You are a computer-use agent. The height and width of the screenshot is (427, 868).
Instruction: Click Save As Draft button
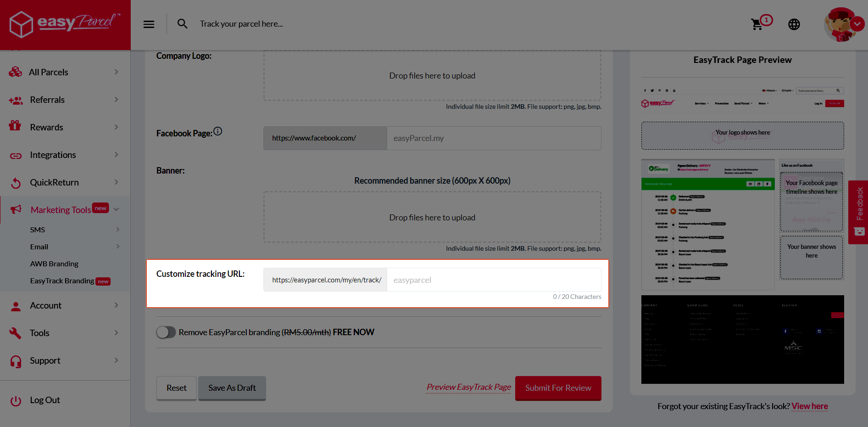pyautogui.click(x=232, y=388)
